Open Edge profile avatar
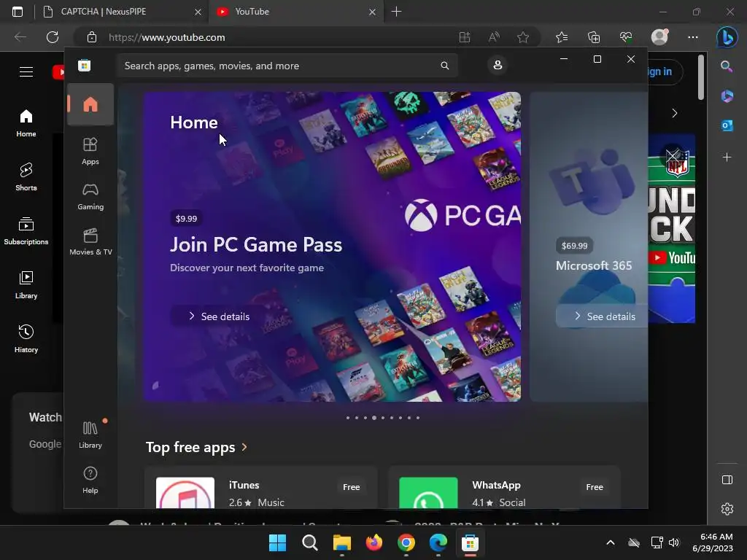The image size is (747, 560). tap(659, 36)
